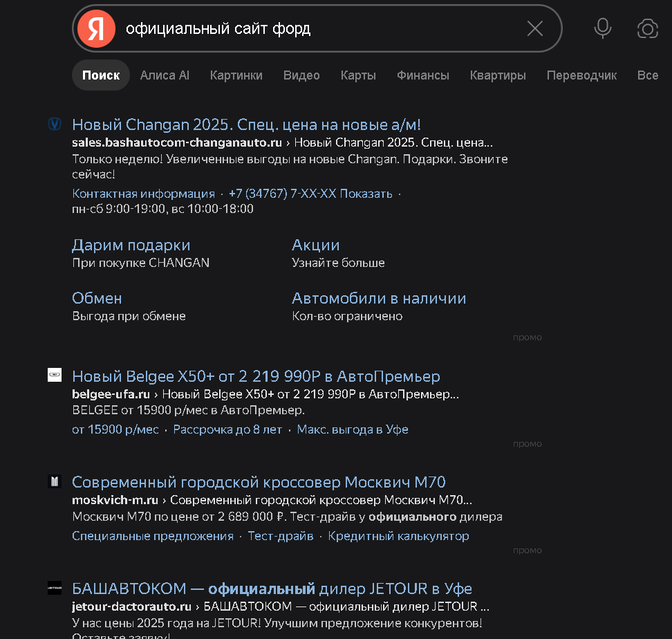
Task: Start voice search with microphone icon
Action: [x=603, y=29]
